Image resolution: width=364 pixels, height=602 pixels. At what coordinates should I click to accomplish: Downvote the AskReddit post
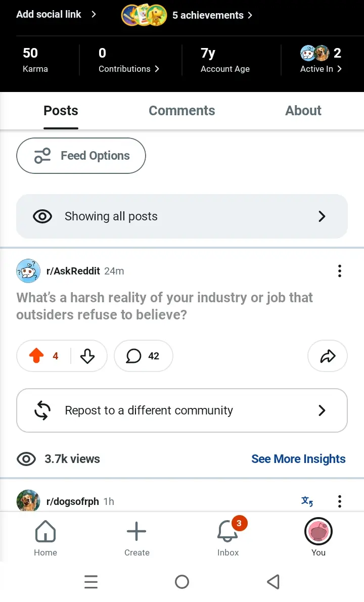tap(87, 355)
